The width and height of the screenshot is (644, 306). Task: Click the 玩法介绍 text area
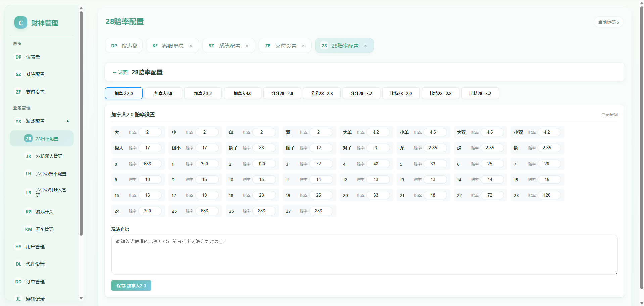click(364, 255)
